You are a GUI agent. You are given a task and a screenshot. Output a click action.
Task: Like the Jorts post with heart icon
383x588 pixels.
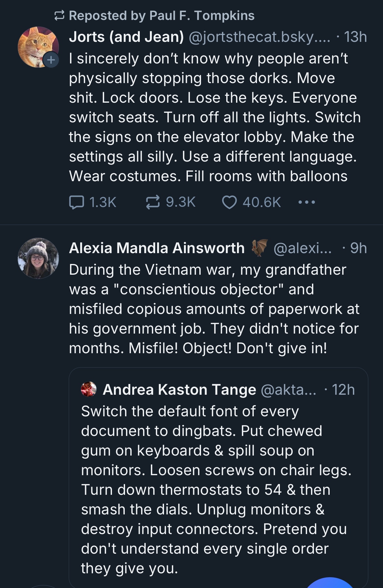[x=229, y=202]
